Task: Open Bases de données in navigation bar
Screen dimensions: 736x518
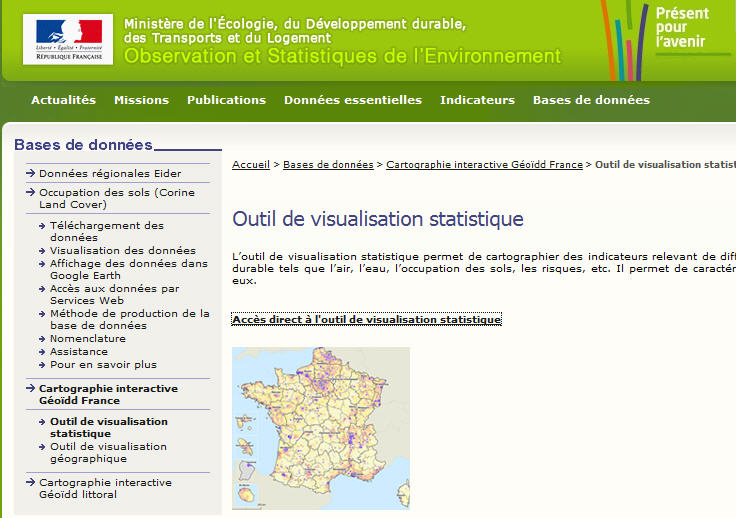Action: [591, 100]
